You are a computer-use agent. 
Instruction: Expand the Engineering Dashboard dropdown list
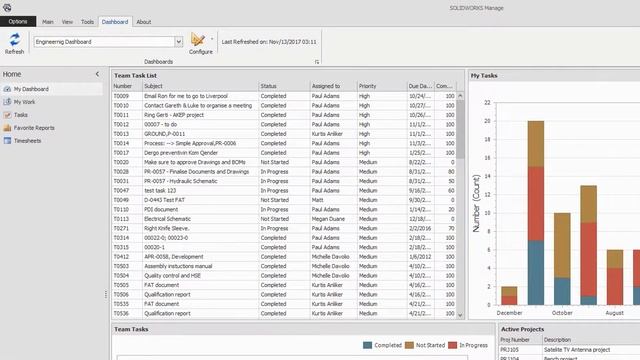pos(178,42)
